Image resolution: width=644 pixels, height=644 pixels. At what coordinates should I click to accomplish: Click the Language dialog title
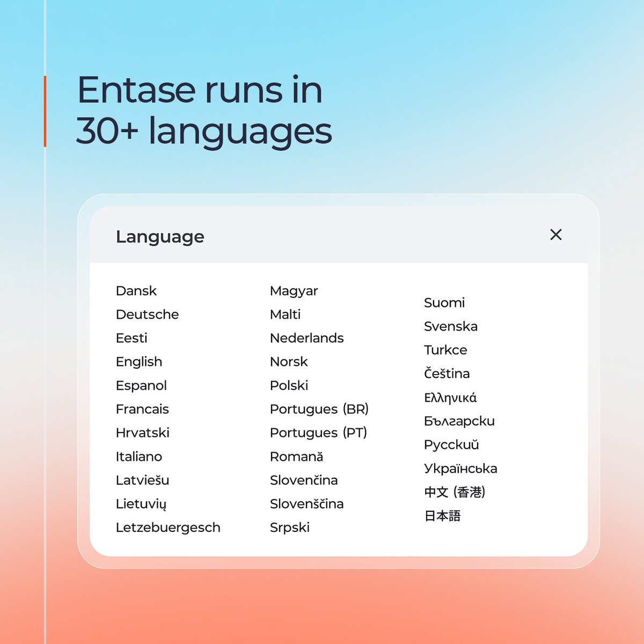(x=160, y=237)
